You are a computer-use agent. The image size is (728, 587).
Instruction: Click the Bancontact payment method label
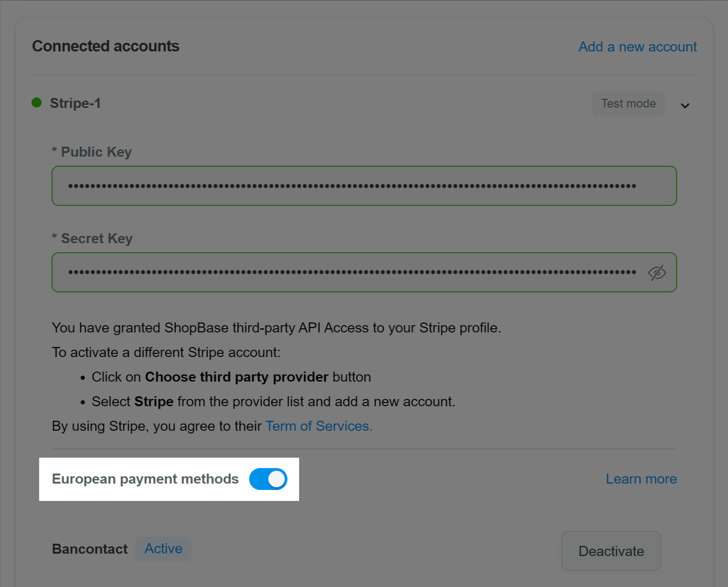point(90,549)
